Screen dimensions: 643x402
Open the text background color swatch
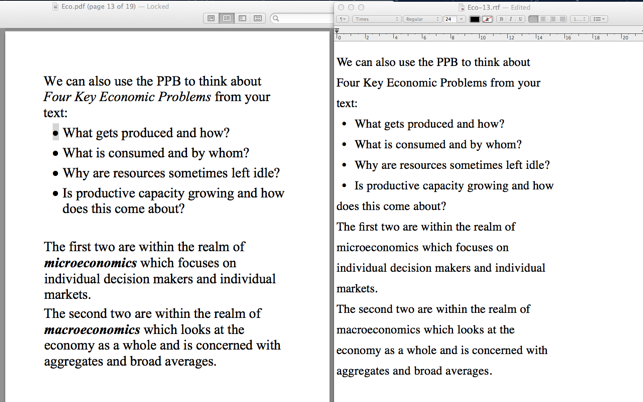tap(487, 19)
